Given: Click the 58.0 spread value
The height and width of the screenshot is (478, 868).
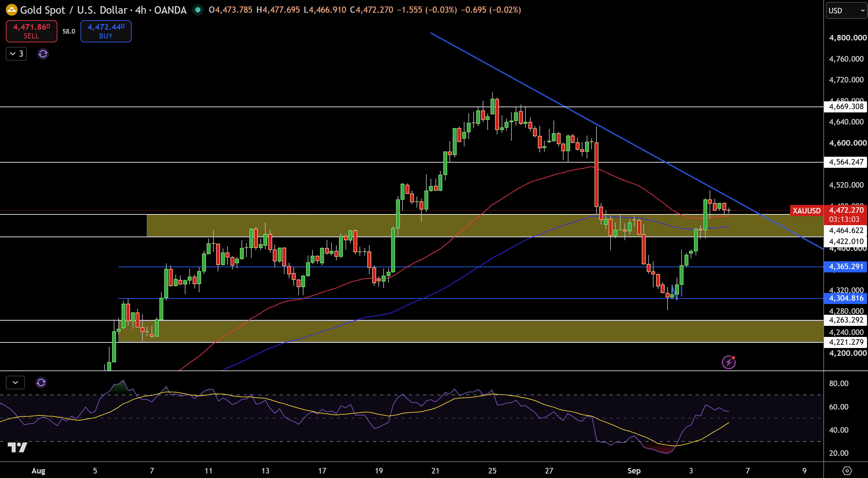Looking at the screenshot, I should click(x=69, y=31).
